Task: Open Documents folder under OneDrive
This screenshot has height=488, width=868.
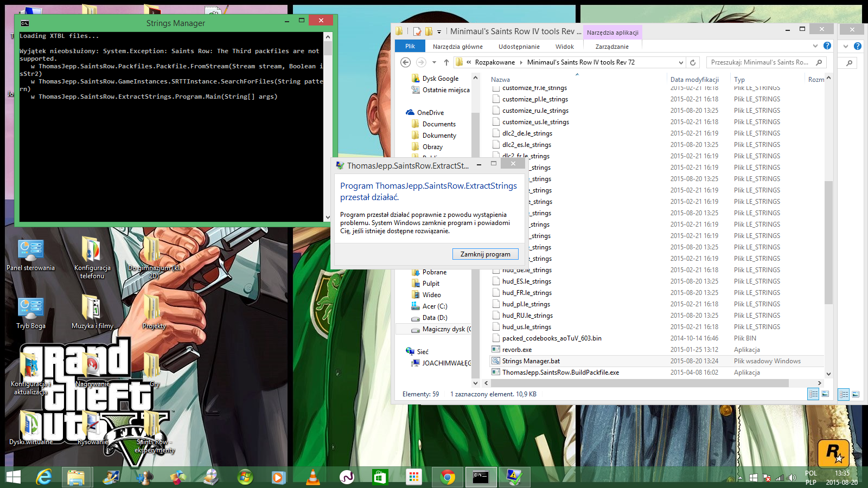Action: [439, 124]
